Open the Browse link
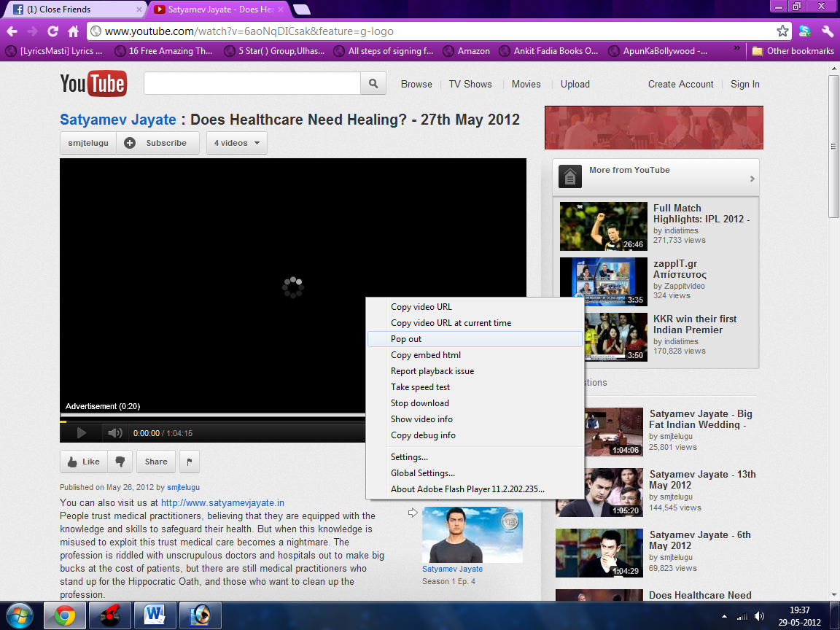The width and height of the screenshot is (840, 630). pyautogui.click(x=416, y=84)
